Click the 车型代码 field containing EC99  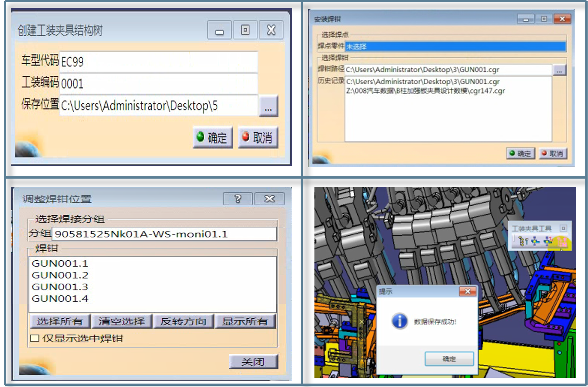pyautogui.click(x=159, y=62)
